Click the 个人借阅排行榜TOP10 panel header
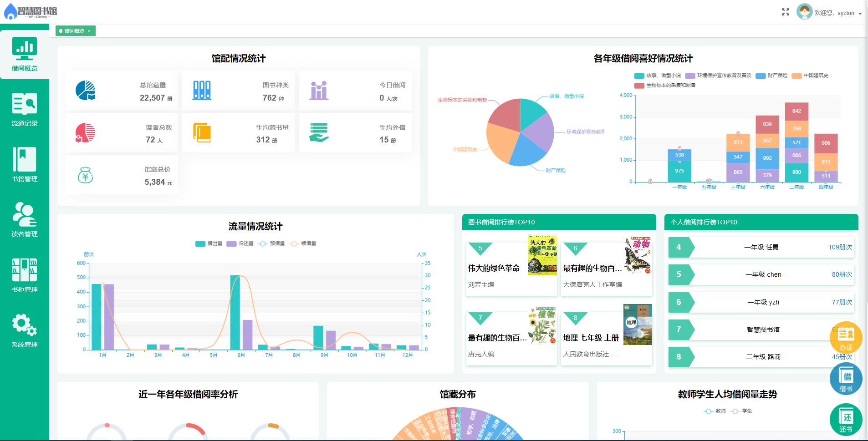The width and height of the screenshot is (868, 441). [761, 222]
